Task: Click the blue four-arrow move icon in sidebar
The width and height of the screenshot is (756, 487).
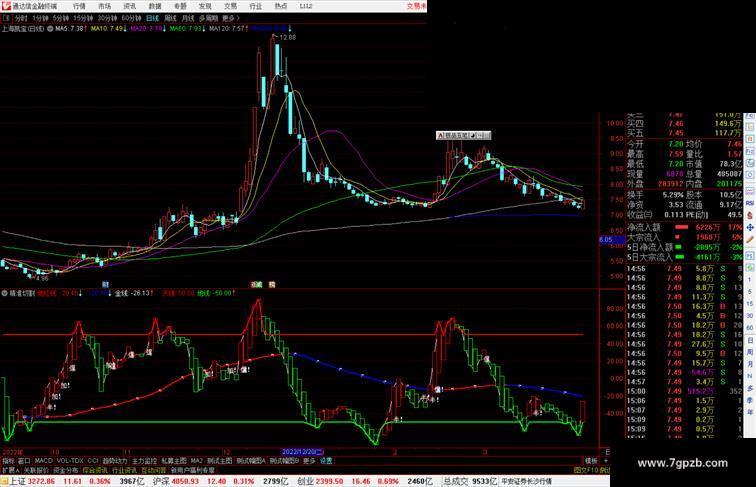Action: click(750, 227)
